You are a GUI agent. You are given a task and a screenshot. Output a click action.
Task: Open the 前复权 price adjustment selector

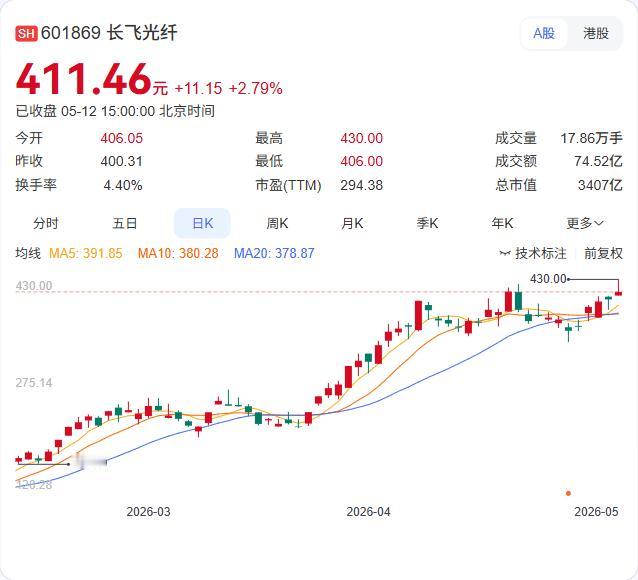[x=603, y=253]
